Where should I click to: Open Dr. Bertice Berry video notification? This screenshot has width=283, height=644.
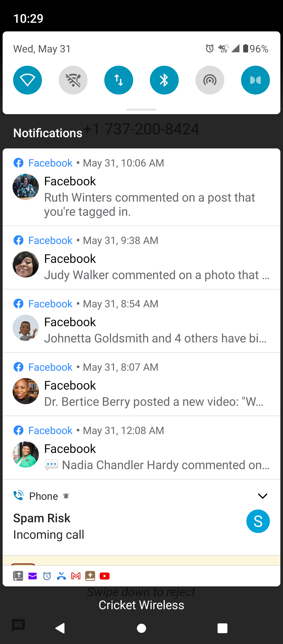(141, 384)
